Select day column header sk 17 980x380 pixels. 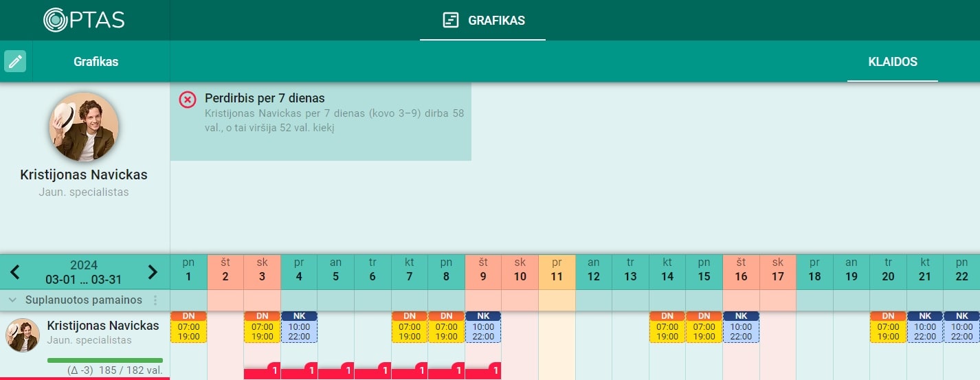pos(778,272)
